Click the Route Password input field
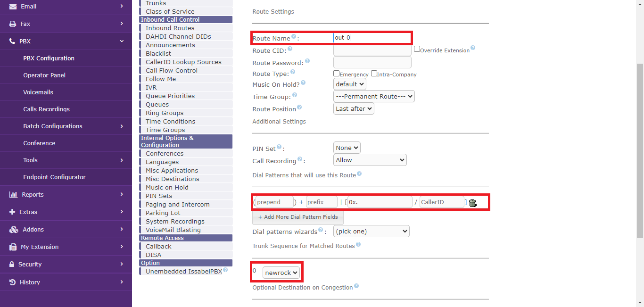The width and height of the screenshot is (644, 307). coord(372,62)
